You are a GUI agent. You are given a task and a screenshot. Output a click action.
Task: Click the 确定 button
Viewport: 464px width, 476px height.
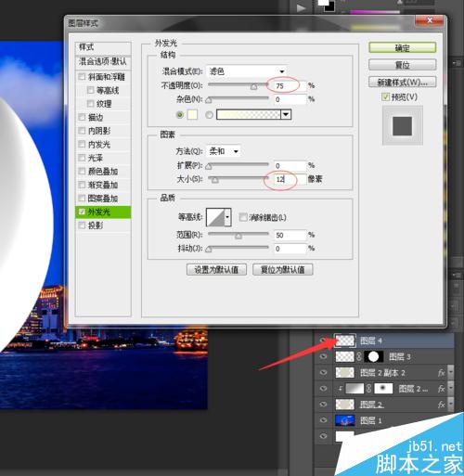403,48
